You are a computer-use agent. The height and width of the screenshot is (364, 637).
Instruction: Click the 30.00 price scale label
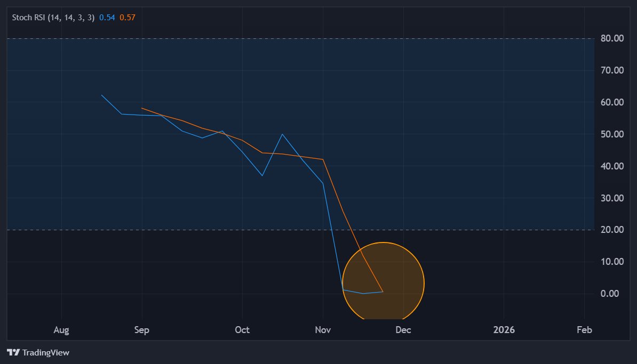612,198
